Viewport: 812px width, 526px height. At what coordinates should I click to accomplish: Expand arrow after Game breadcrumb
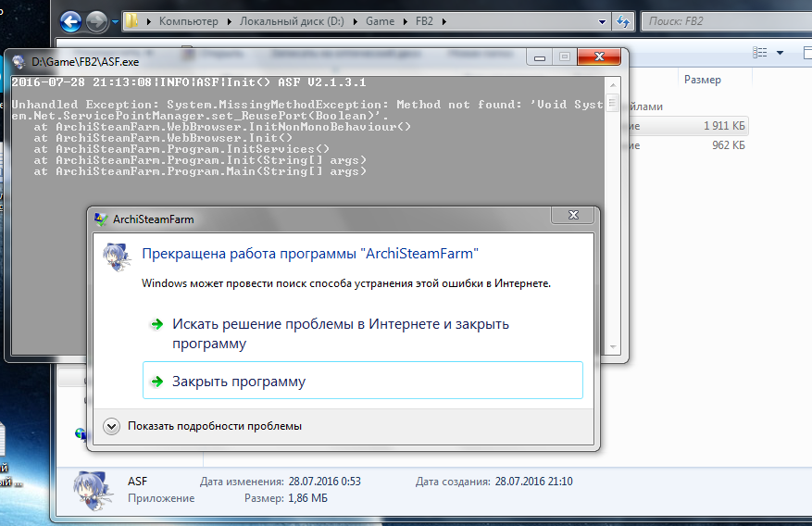click(x=405, y=21)
